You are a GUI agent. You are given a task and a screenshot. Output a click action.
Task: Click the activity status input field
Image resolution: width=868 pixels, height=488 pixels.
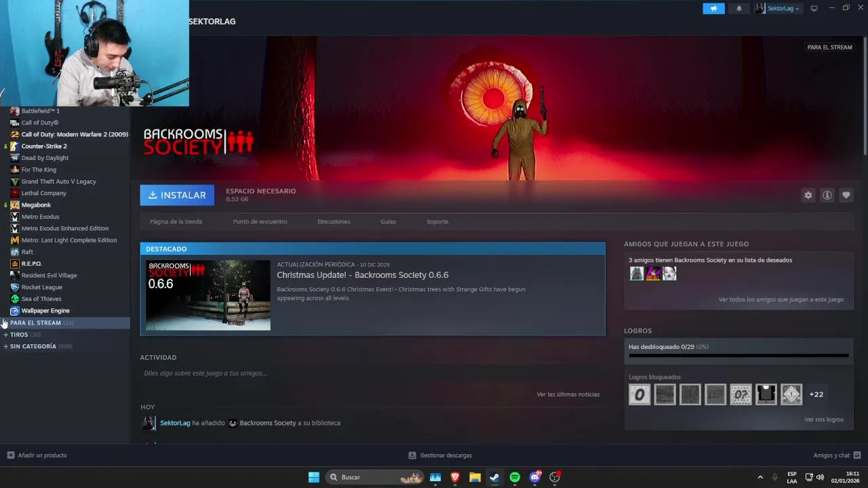coord(372,373)
